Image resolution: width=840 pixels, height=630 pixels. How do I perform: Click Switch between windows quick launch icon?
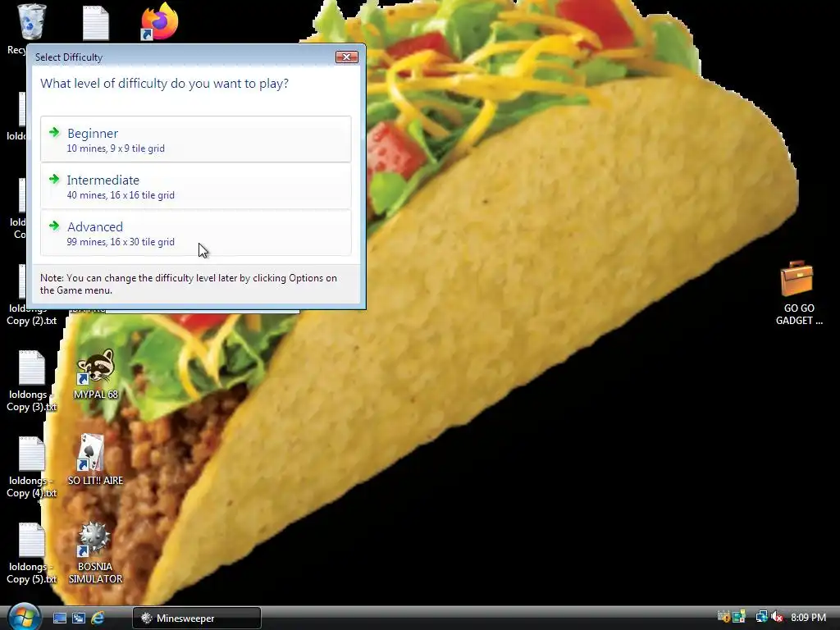pyautogui.click(x=78, y=619)
